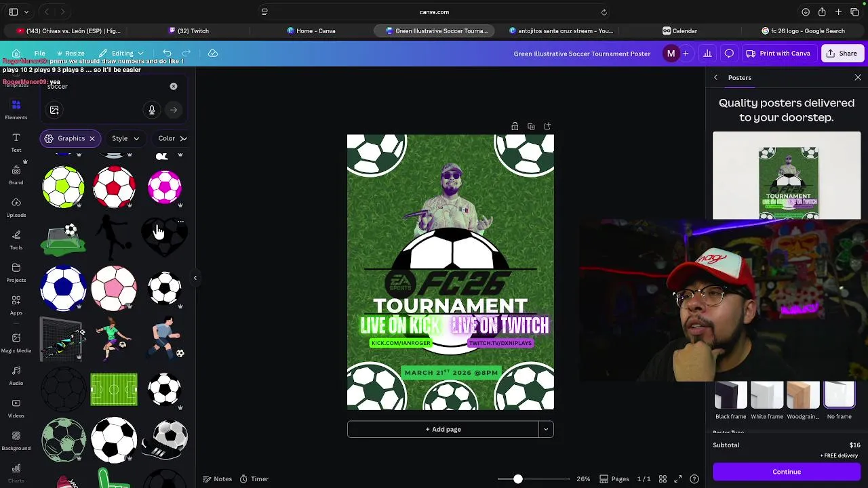868x488 pixels.
Task: Click the add page icon above canvas
Action: 547,126
